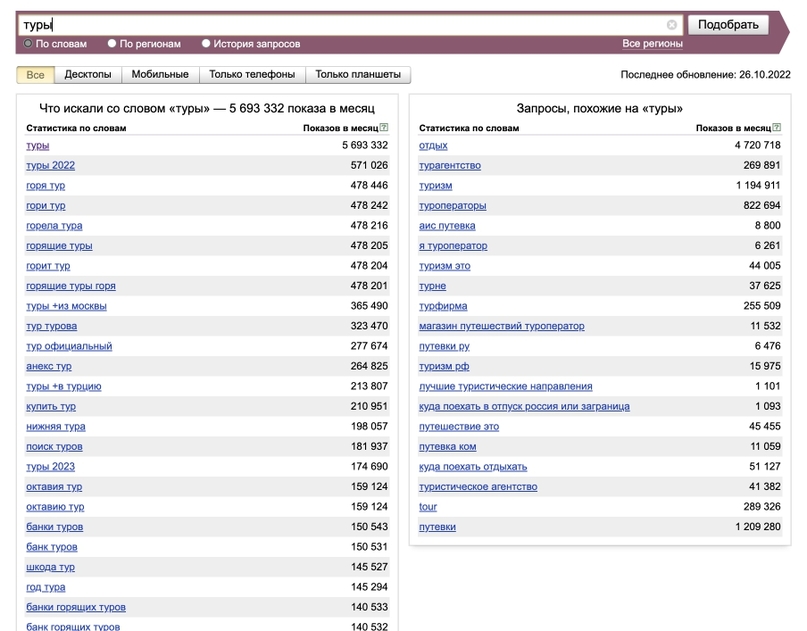Open the 'туризм рф' similar query link
The width and height of the screenshot is (807, 631).
[x=444, y=366]
